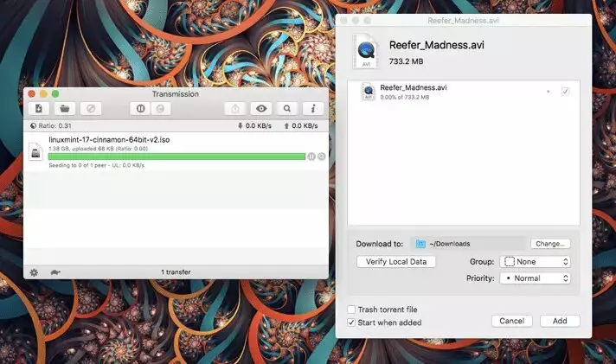
Task: Toggle turtle speed limit mode
Action: [x=54, y=272]
